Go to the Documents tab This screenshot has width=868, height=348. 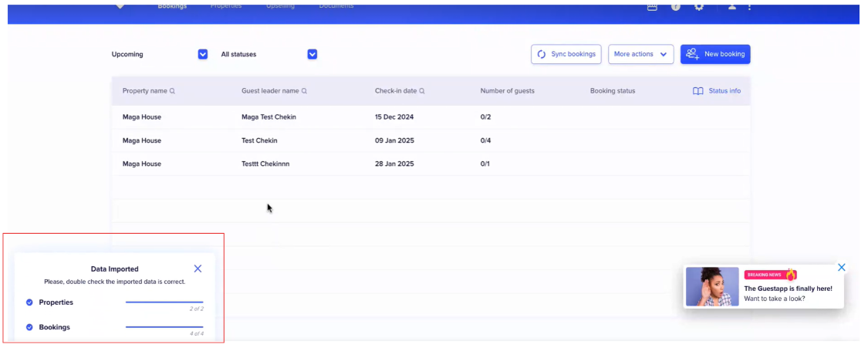pyautogui.click(x=336, y=6)
